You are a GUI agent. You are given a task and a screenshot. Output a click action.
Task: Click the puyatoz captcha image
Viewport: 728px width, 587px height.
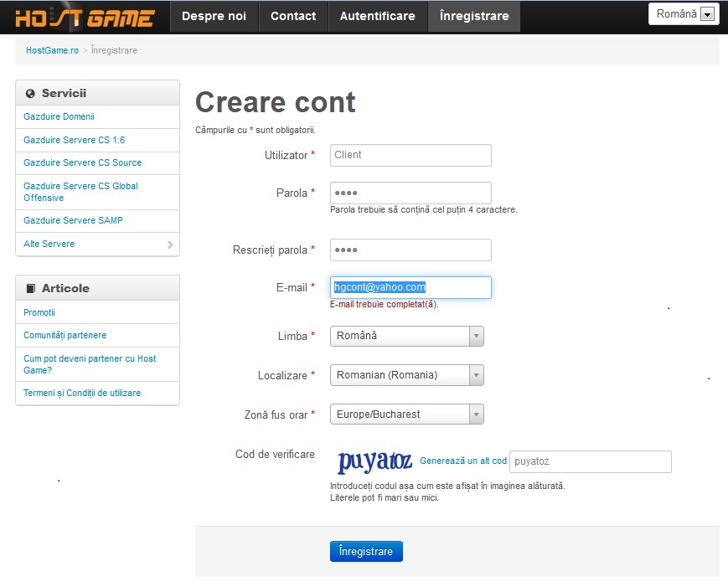coord(374,461)
